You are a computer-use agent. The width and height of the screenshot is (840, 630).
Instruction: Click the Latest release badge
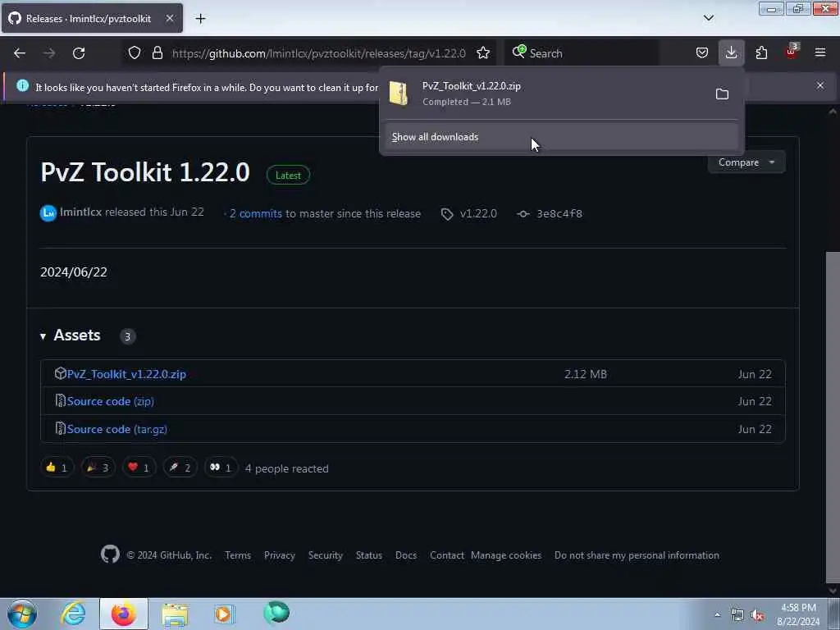[288, 176]
